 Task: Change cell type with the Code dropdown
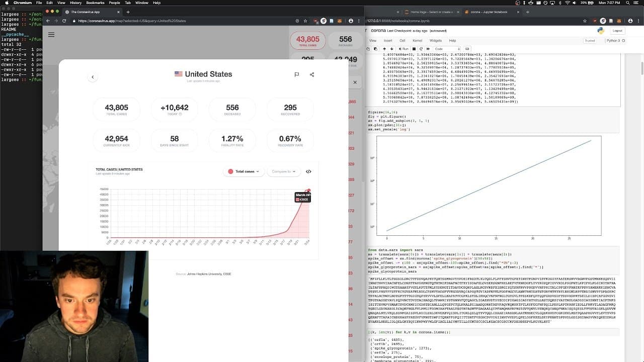[447, 49]
